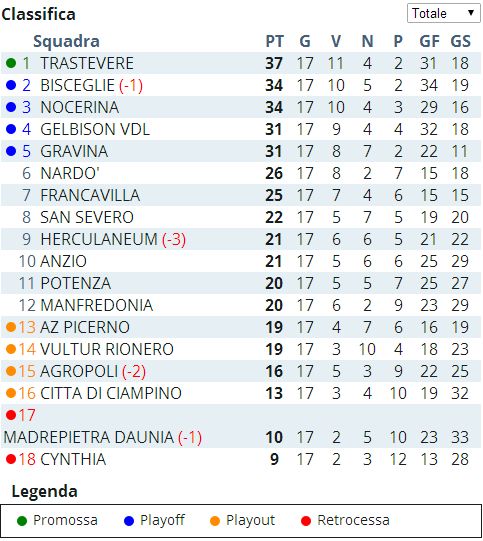Click green Promossa legend dot
The width and height of the screenshot is (483, 541).
pyautogui.click(x=22, y=521)
